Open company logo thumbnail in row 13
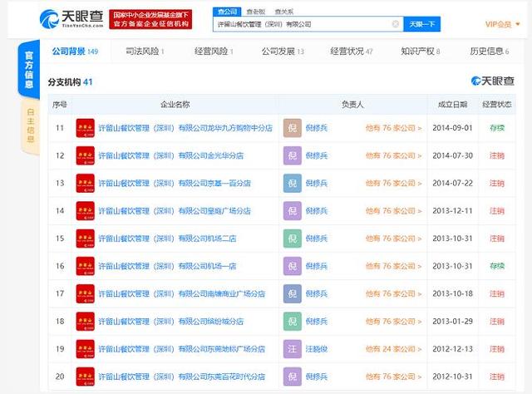The width and height of the screenshot is (532, 394). (x=85, y=183)
